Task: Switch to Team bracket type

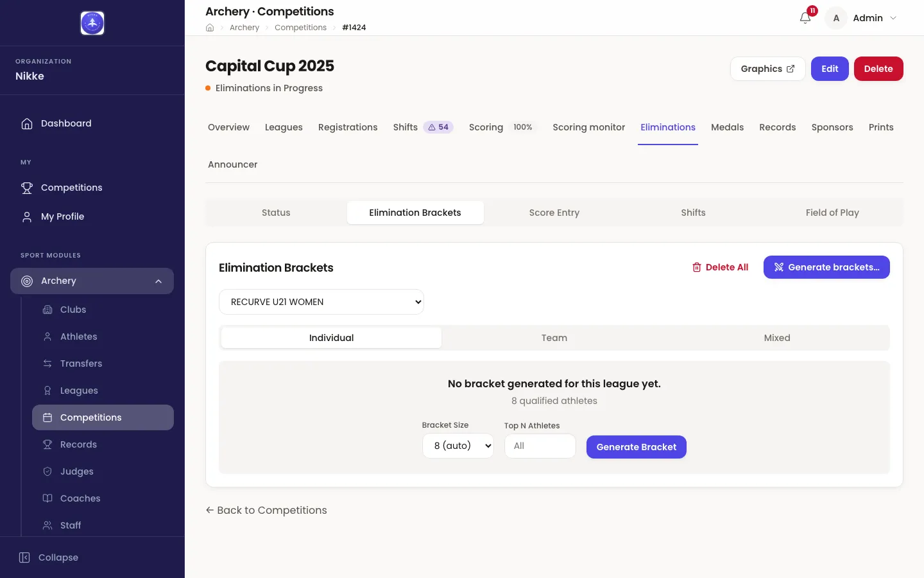Action: coord(554,338)
